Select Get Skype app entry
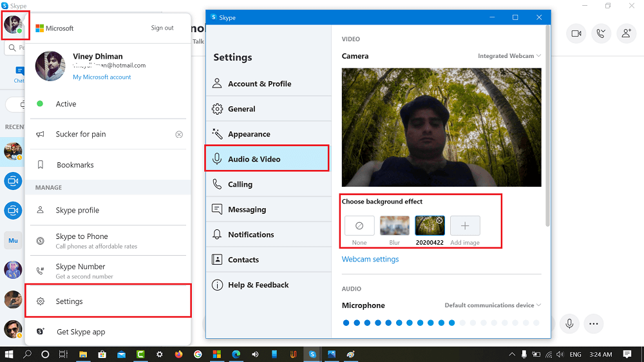 click(108, 332)
